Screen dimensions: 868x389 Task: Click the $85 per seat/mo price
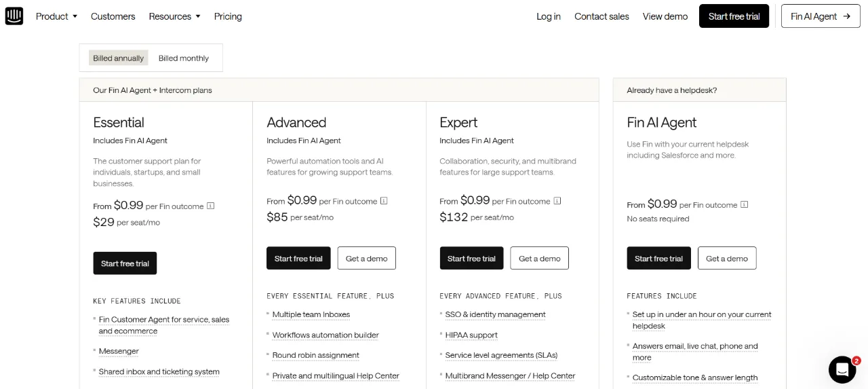300,217
